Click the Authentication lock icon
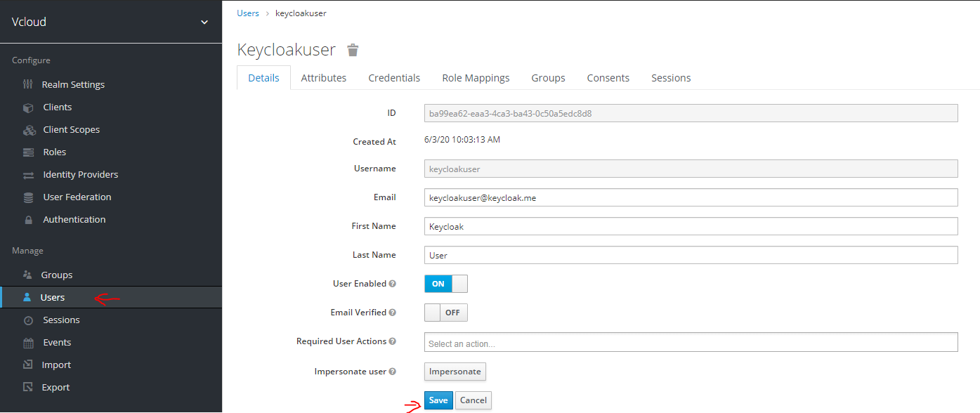Screen dimensions: 980x413 tap(28, 220)
